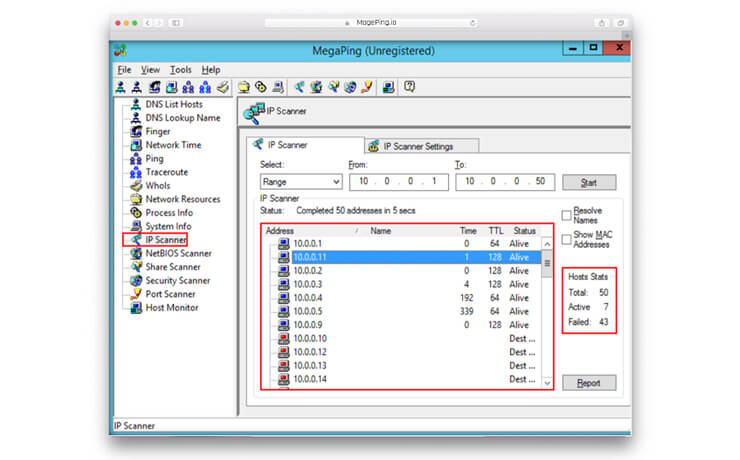Screen dimensions: 740x460
Task: Click the Security Scanner toolbar icon
Action: click(350, 87)
